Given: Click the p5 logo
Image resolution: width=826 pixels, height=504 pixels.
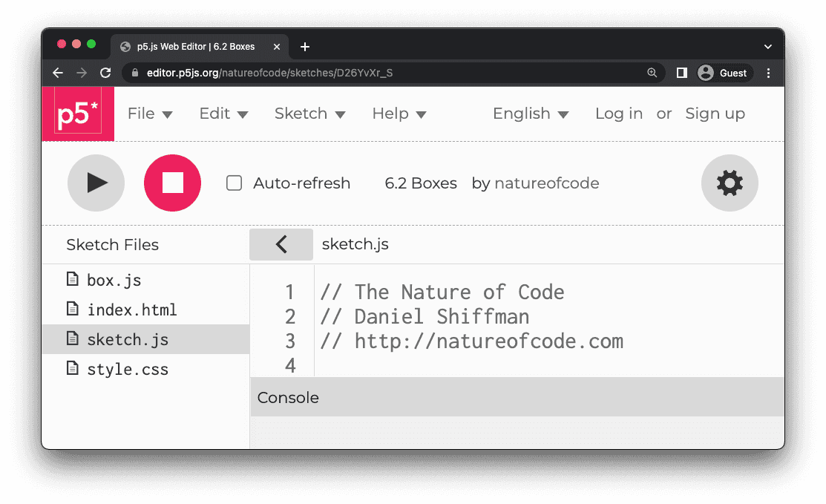Looking at the screenshot, I should coord(78,113).
